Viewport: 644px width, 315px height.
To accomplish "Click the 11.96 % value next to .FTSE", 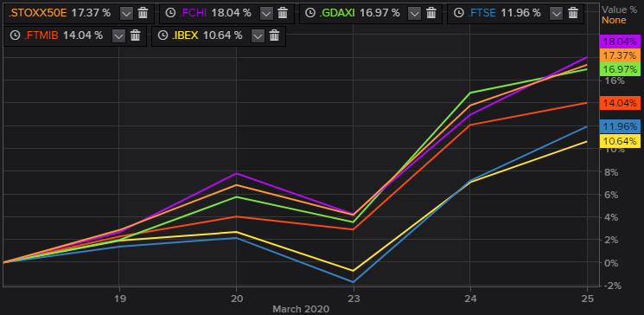I will (520, 13).
